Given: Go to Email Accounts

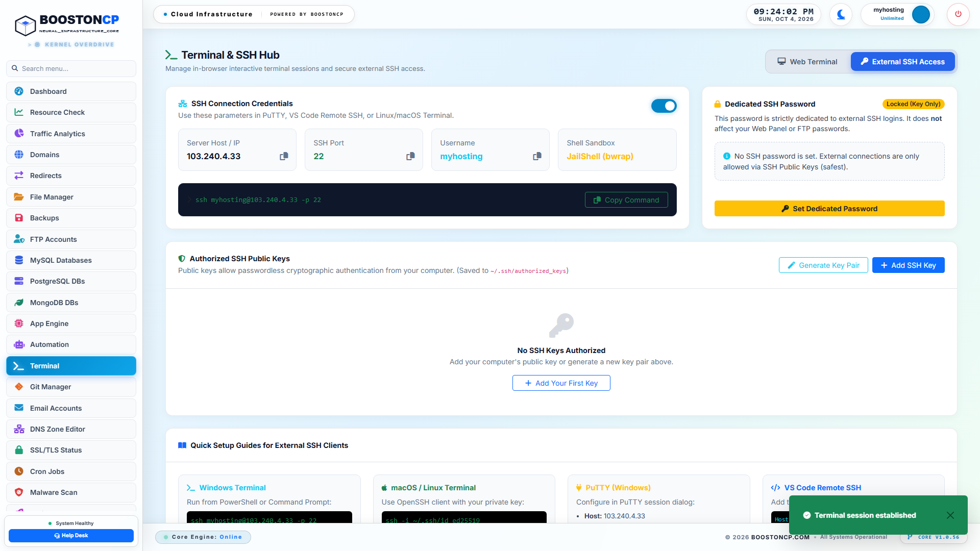Looking at the screenshot, I should tap(71, 408).
